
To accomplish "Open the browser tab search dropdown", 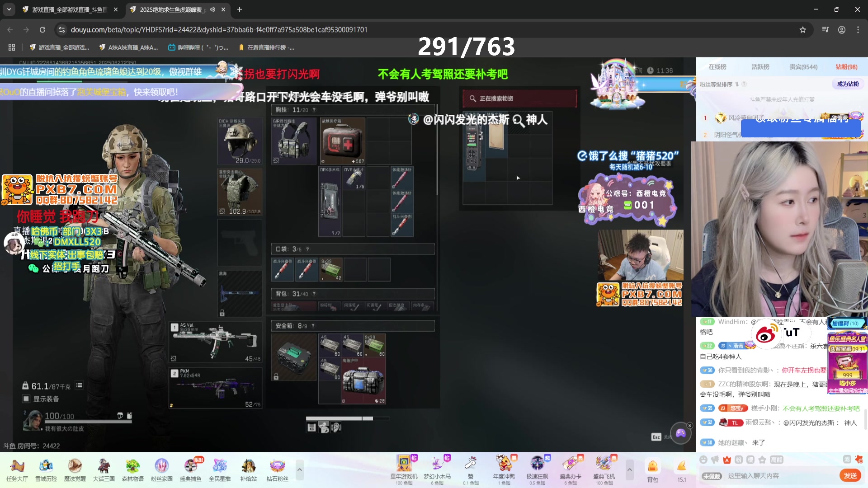I will point(9,9).
